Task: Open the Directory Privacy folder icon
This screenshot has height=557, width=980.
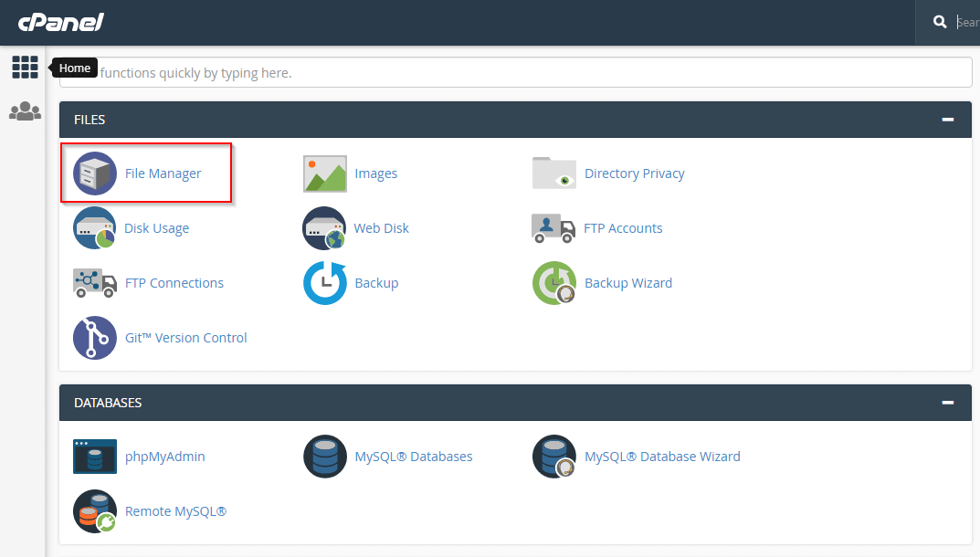Action: 554,173
